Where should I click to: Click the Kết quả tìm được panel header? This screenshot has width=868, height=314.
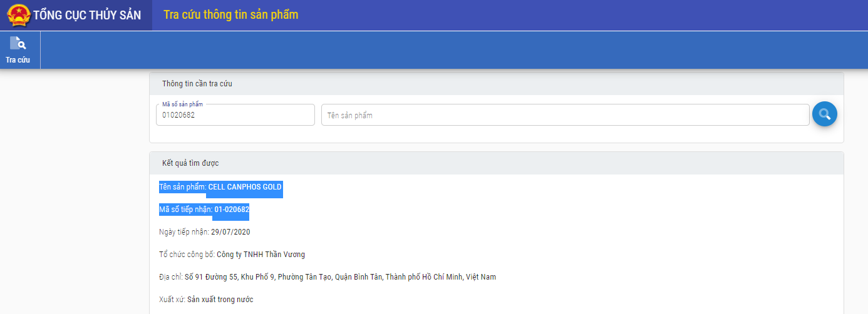[190, 163]
